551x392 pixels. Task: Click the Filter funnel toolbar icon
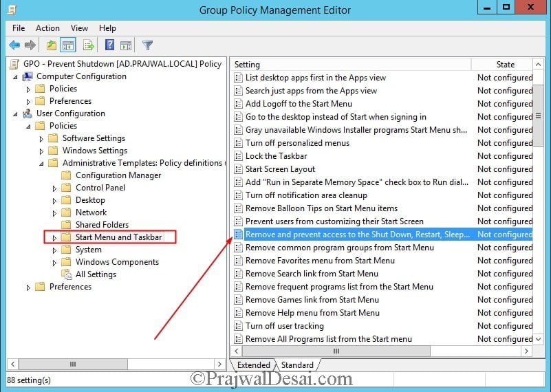click(148, 45)
